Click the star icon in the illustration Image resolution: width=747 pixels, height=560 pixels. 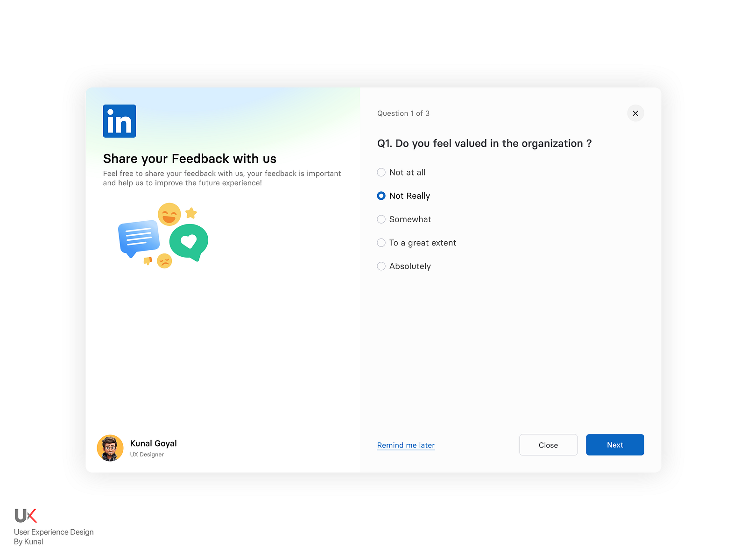coord(191,212)
